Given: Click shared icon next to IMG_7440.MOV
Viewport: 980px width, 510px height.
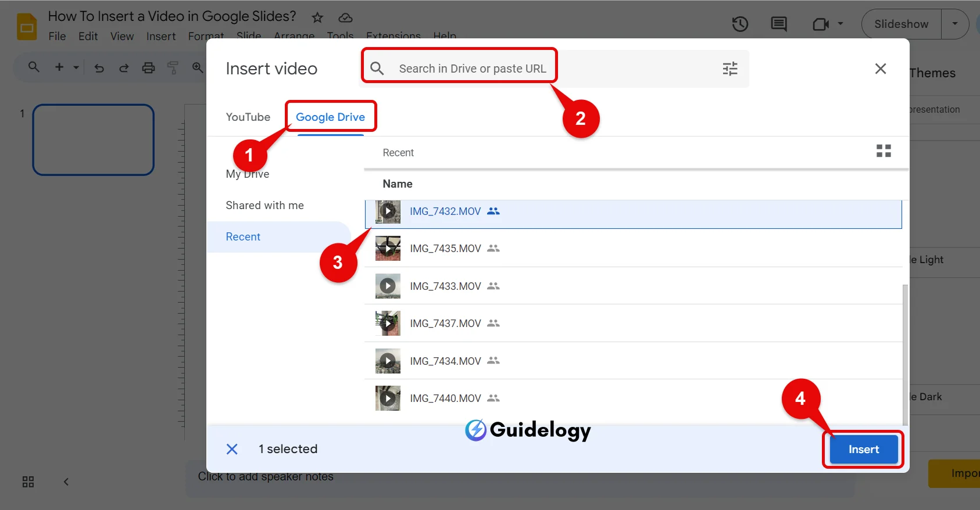Looking at the screenshot, I should point(493,398).
